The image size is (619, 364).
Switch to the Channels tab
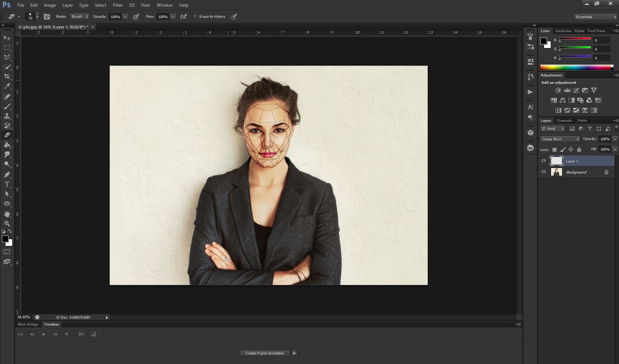click(x=564, y=120)
